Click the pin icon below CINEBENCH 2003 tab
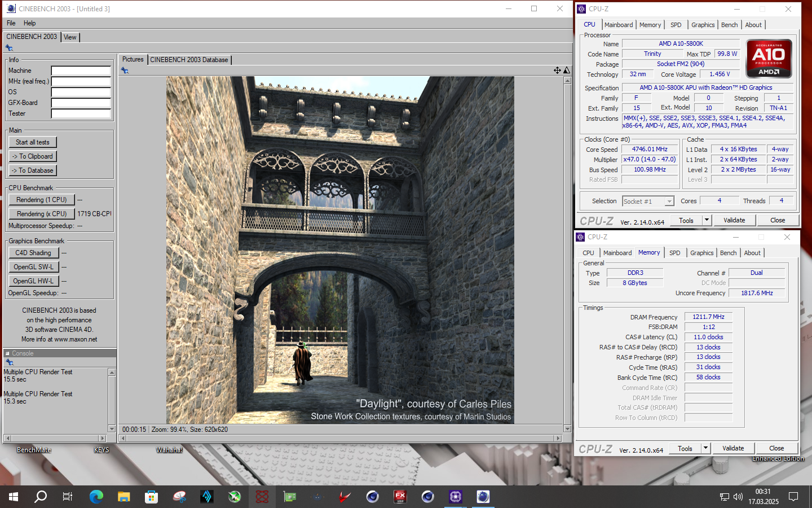 tap(9, 48)
